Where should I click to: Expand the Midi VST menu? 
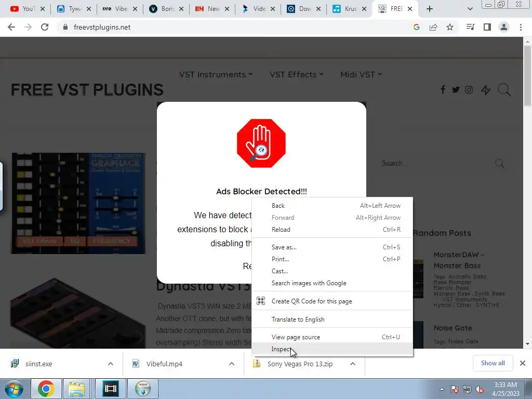[x=361, y=74]
